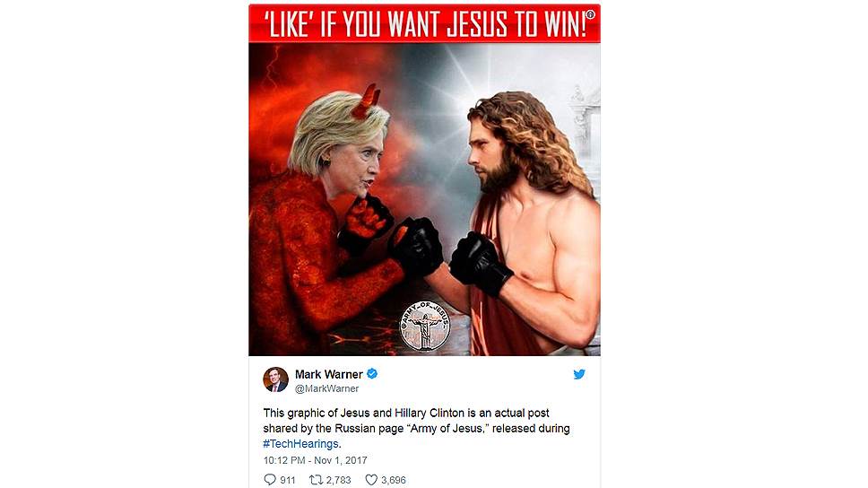The height and width of the screenshot is (488, 868).
Task: Open Twitter via the blue bird logo
Action: click(579, 374)
